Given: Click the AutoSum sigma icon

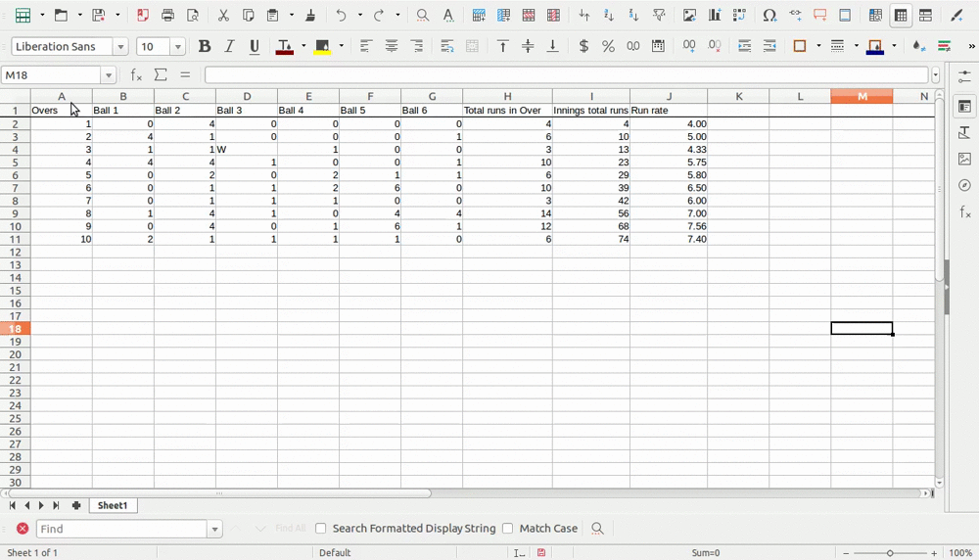Looking at the screenshot, I should pyautogui.click(x=161, y=75).
